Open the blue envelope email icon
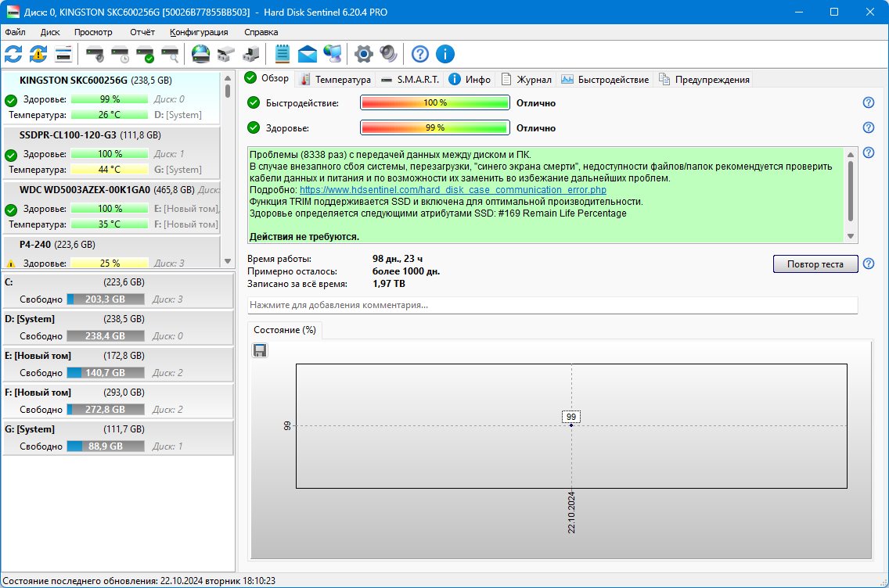The height and width of the screenshot is (588, 889). [x=308, y=55]
